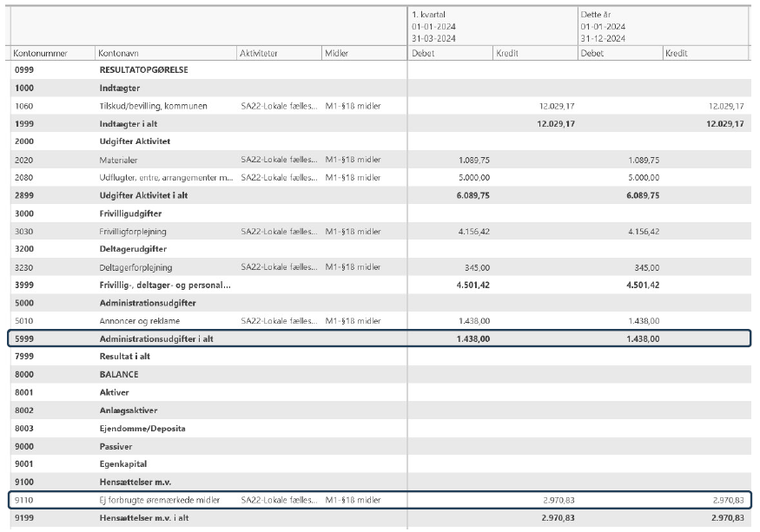Image resolution: width=760 pixels, height=532 pixels.
Task: Click the Kredit header under 1. kvartal
Action: point(535,53)
